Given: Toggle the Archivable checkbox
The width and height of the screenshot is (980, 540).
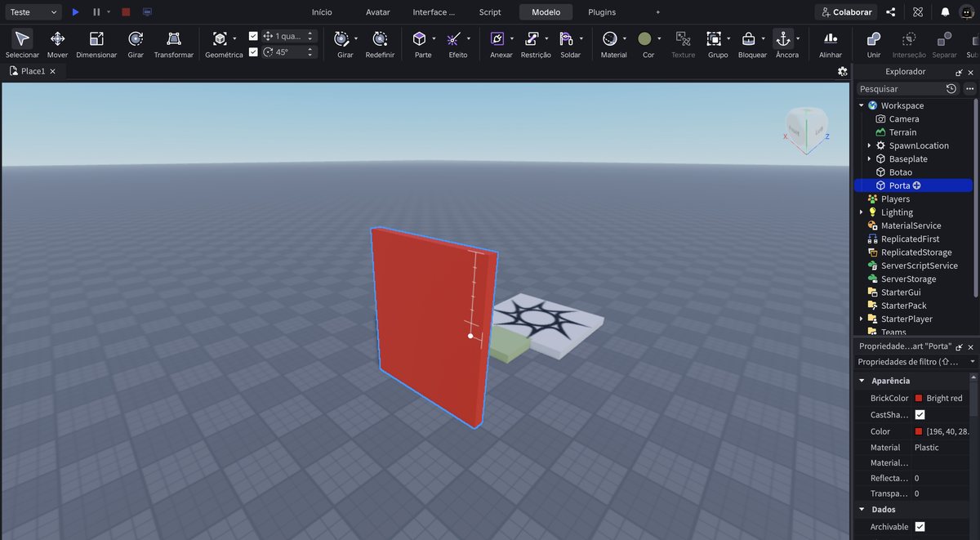Looking at the screenshot, I should 920,527.
